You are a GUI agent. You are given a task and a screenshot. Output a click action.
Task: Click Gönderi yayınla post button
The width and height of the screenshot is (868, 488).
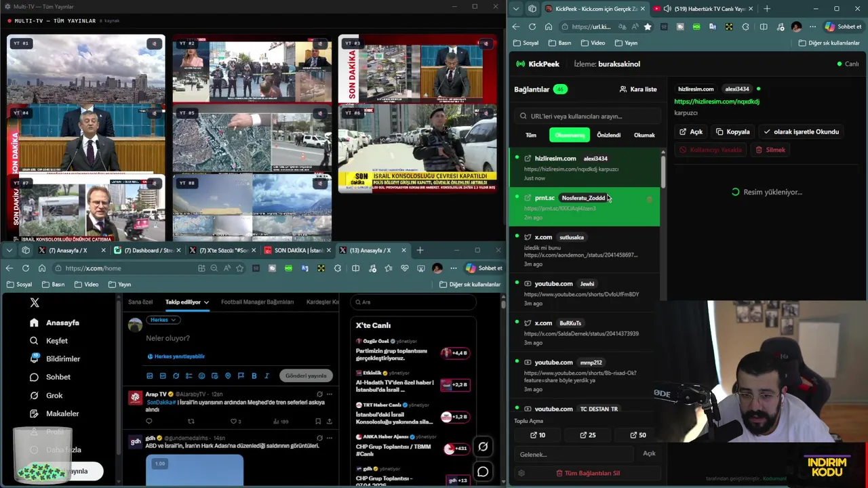point(306,375)
